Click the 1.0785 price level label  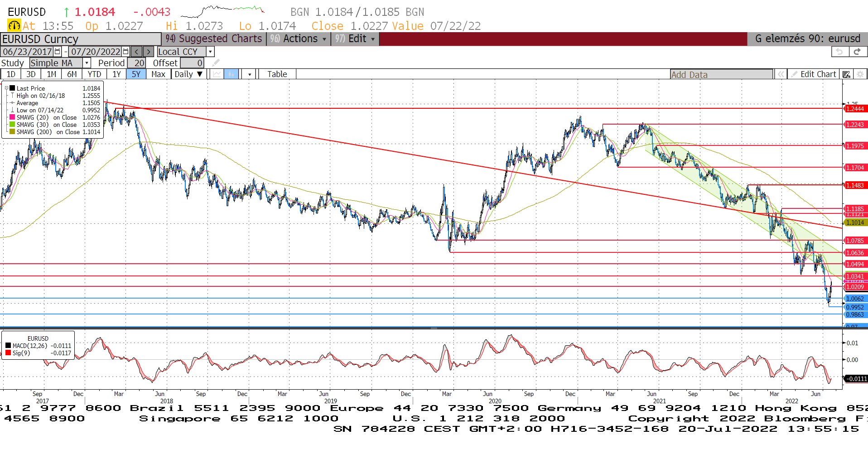[855, 241]
